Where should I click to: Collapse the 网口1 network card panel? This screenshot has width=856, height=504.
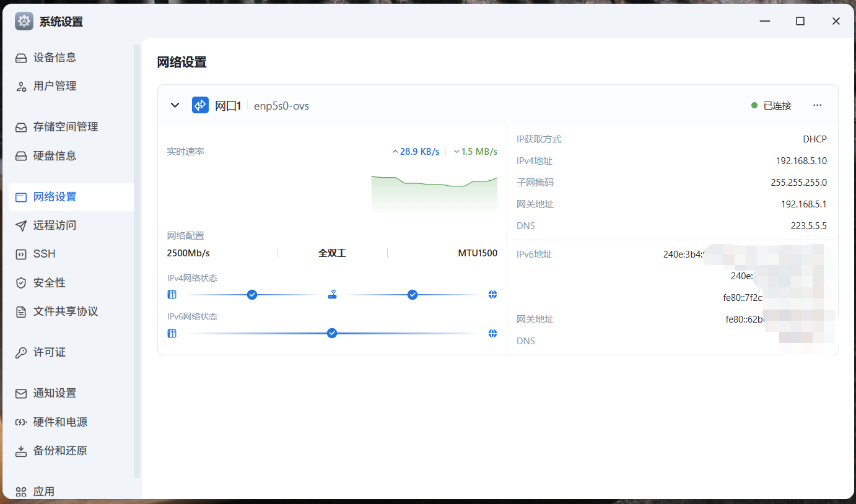pos(175,105)
